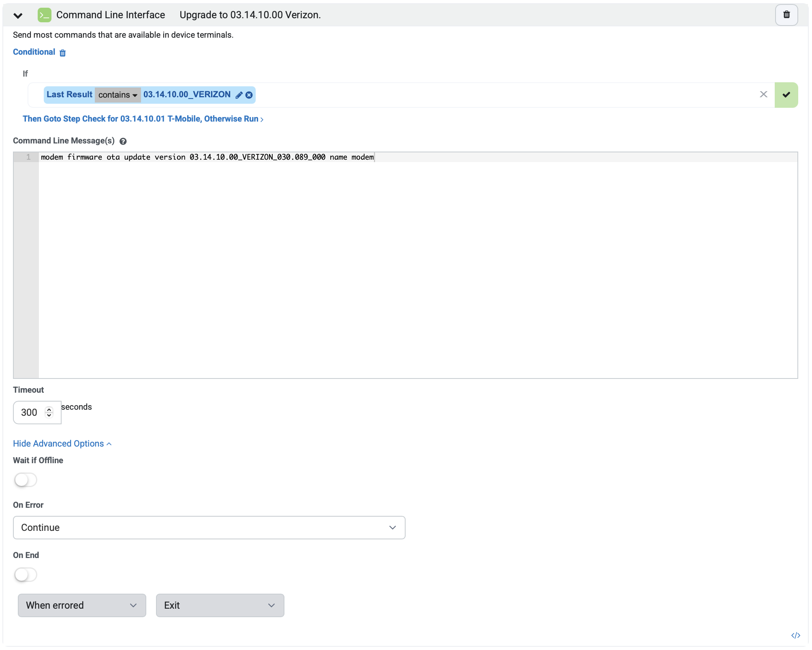Click into the command line message editor
Screen dimensions: 812x650
click(418, 265)
